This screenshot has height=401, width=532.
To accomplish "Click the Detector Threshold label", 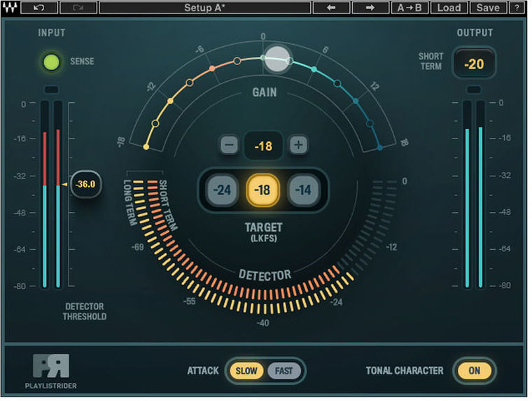I will tap(85, 311).
